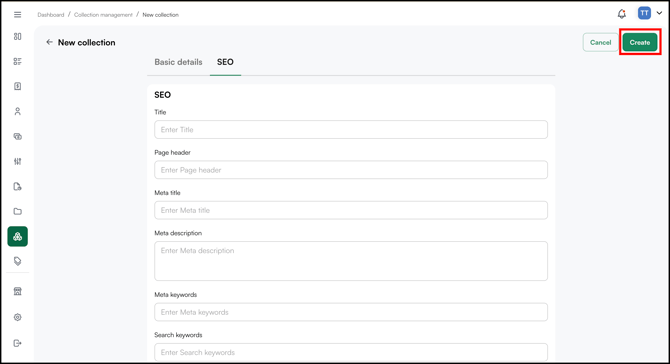
Task: Open the sliders icon in sidebar
Action: (x=18, y=161)
